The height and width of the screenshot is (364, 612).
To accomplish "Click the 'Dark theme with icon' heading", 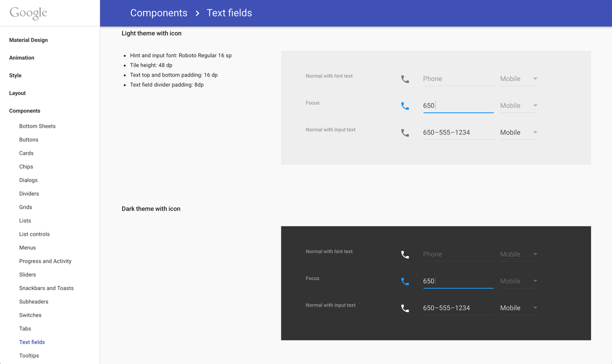I will pos(151,209).
